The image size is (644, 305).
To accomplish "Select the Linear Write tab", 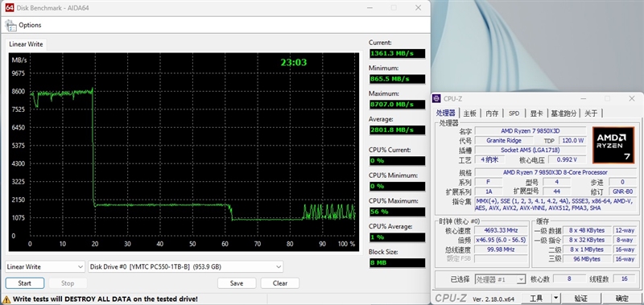I will pyautogui.click(x=26, y=44).
